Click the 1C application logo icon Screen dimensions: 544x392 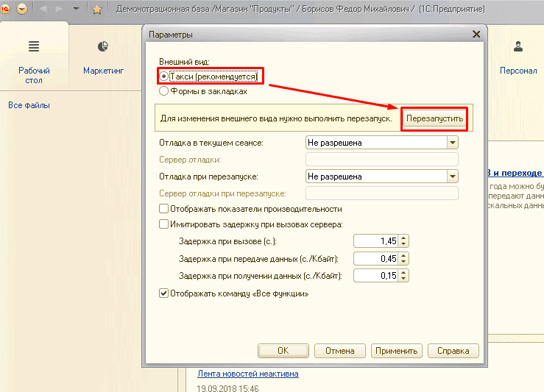[5, 9]
